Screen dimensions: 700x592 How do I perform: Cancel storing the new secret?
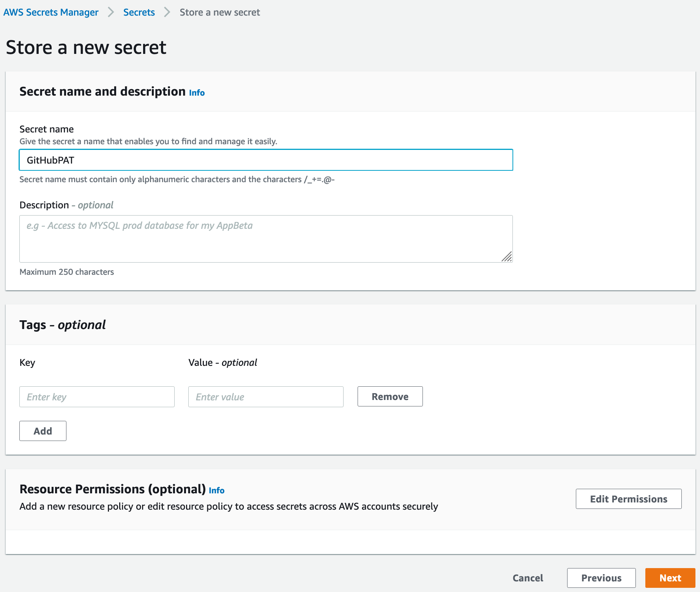528,578
